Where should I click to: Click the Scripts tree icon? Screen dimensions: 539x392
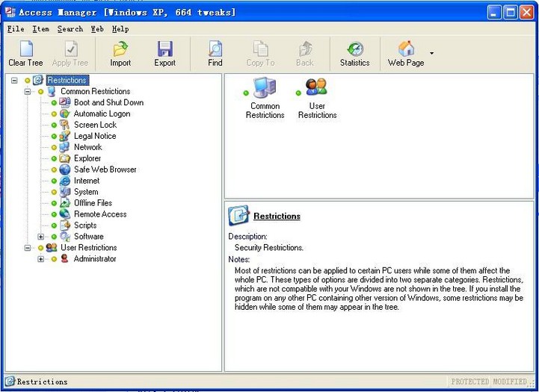[64, 225]
